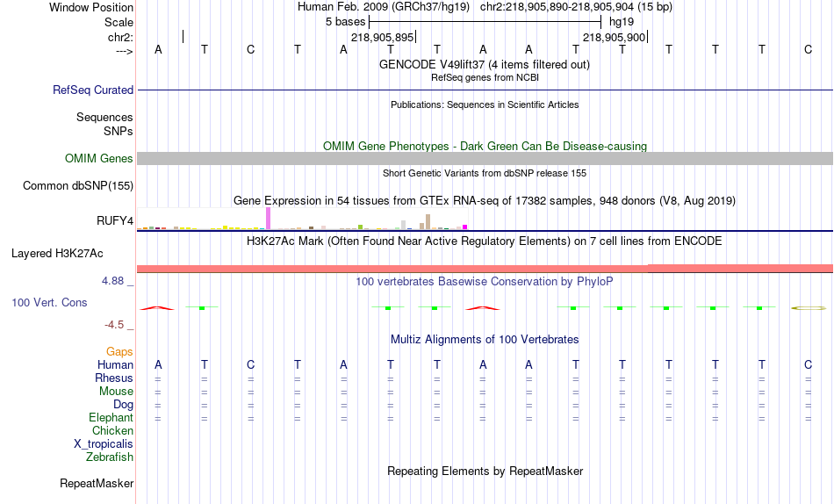Click Repeating Elements by RepeatMasker title
This screenshot has height=504, width=834.
[485, 471]
